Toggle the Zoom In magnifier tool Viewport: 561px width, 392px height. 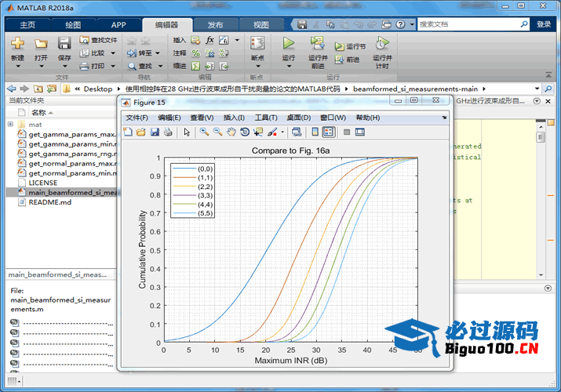coord(204,132)
